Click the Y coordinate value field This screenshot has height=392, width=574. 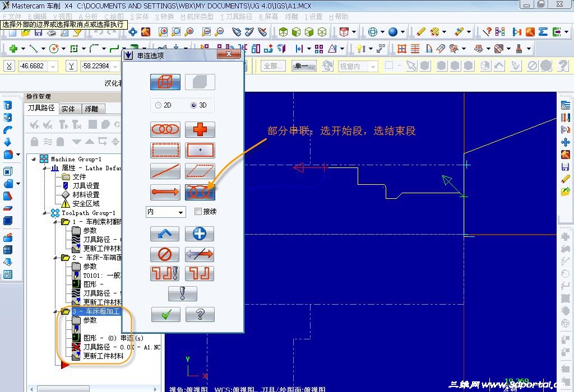(x=95, y=66)
